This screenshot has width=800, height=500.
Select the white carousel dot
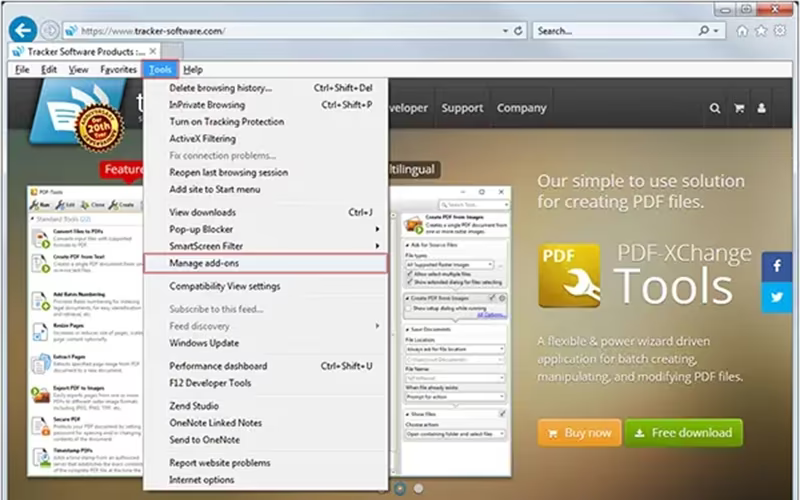(x=418, y=489)
